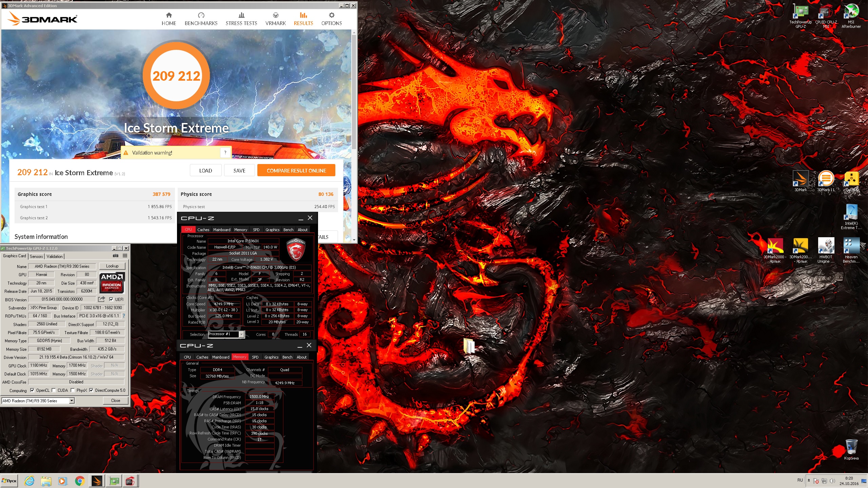Viewport: 868px width, 488px height.
Task: Open Graphics tab in lower CPU-Z
Action: [x=271, y=357]
